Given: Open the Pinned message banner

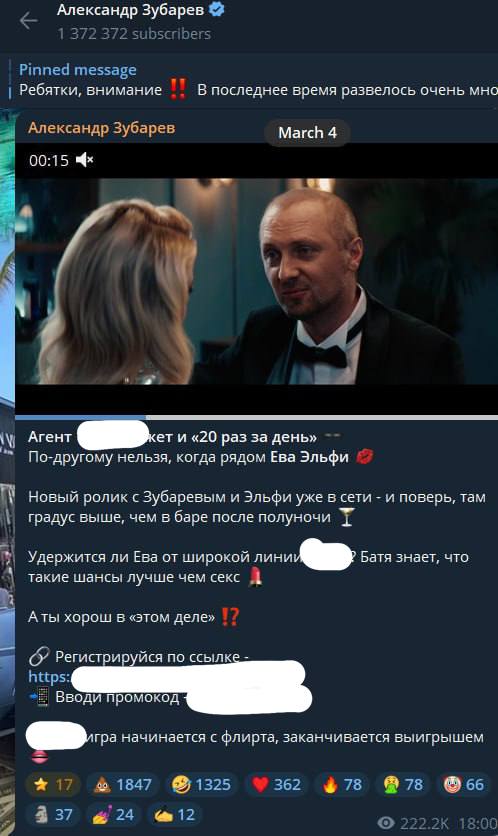Looking at the screenshot, I should click(253, 80).
